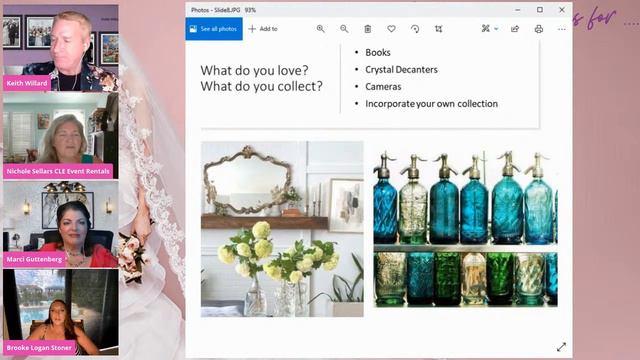The width and height of the screenshot is (640, 360).
Task: Click the Photos - Slide8.JPG title text
Action: pos(217,10)
